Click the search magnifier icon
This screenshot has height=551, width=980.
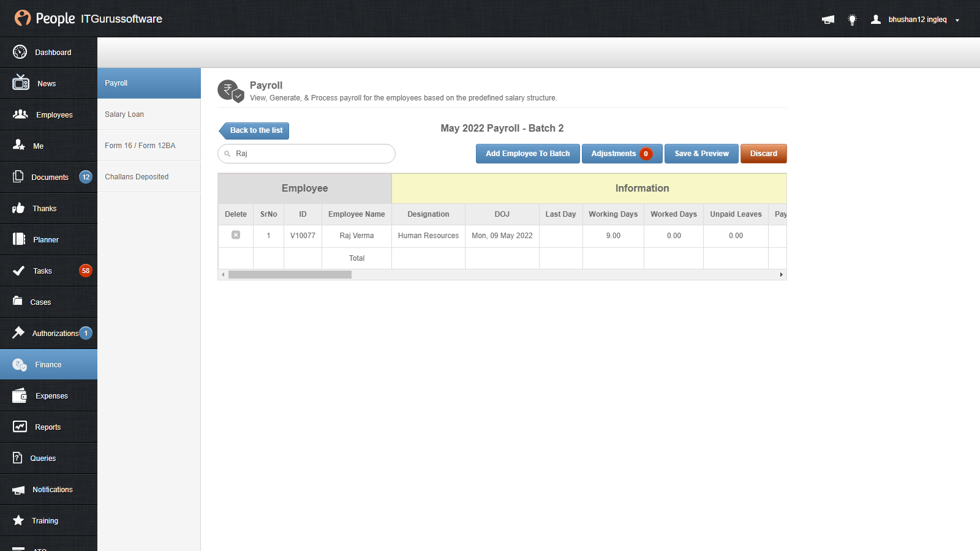click(x=227, y=154)
